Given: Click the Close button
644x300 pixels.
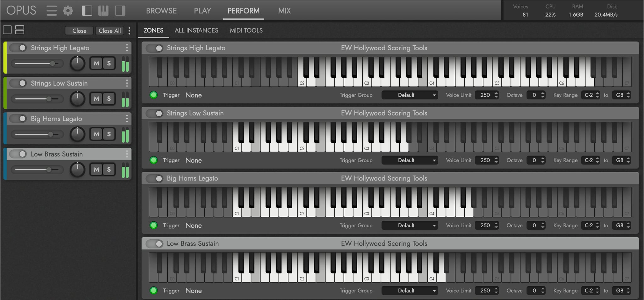Looking at the screenshot, I should (79, 31).
